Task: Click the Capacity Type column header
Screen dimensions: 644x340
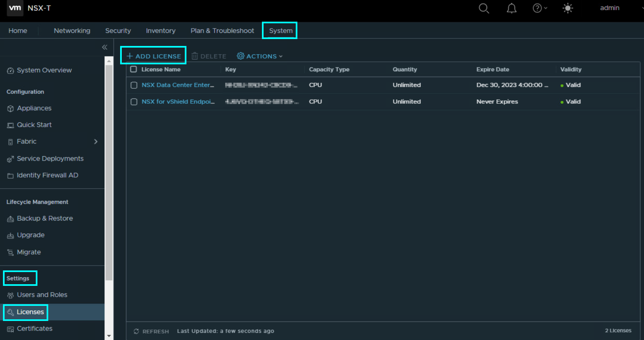Action: tap(329, 69)
